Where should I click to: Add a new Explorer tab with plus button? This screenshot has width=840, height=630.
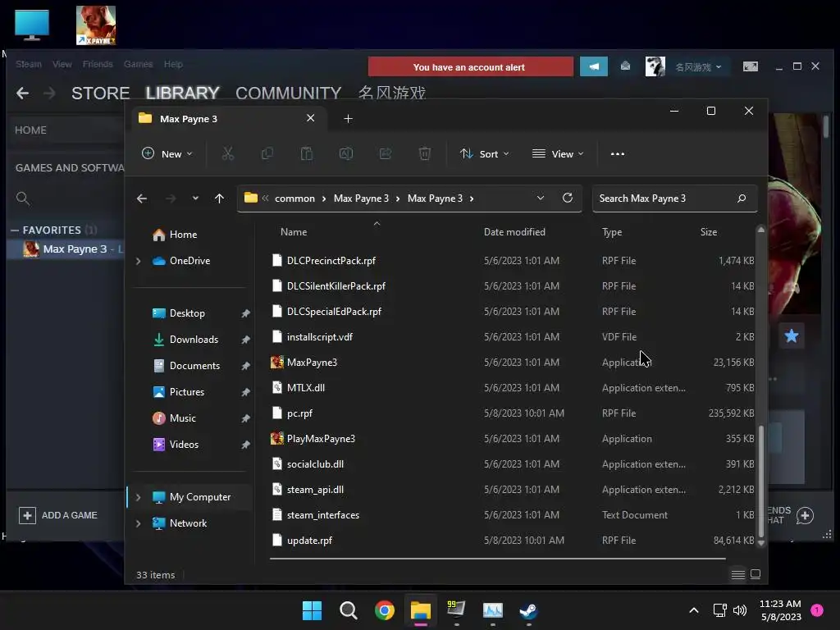pyautogui.click(x=348, y=118)
